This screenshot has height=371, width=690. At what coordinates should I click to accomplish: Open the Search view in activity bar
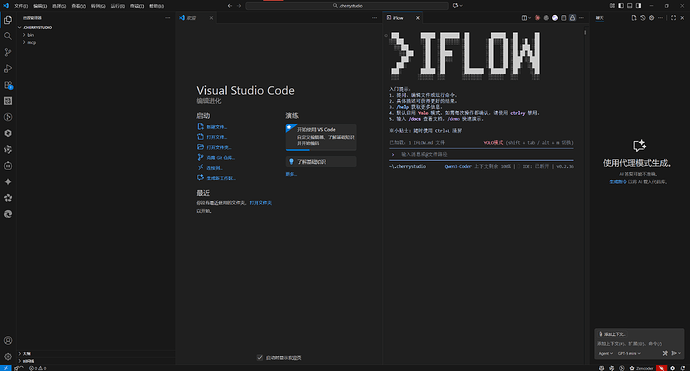coord(8,36)
